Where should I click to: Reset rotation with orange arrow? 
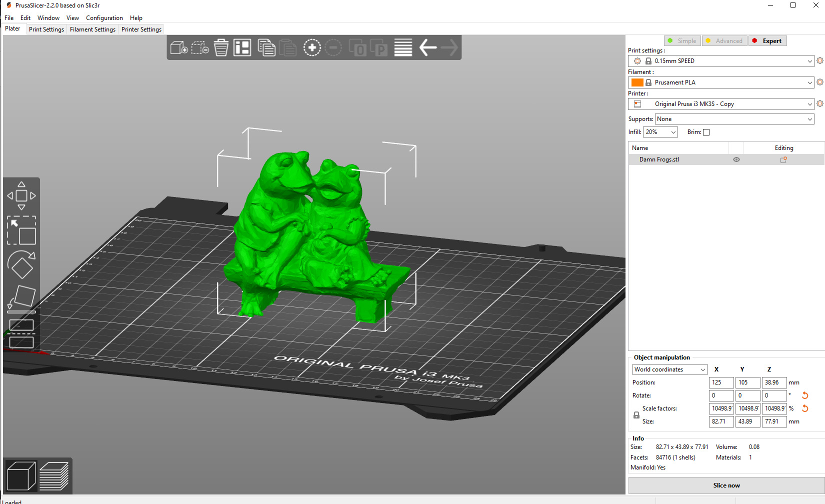pos(805,395)
